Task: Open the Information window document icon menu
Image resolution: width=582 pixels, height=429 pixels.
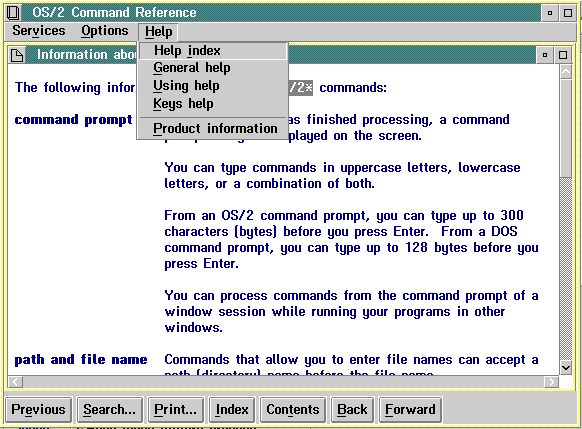Action: pyautogui.click(x=17, y=55)
